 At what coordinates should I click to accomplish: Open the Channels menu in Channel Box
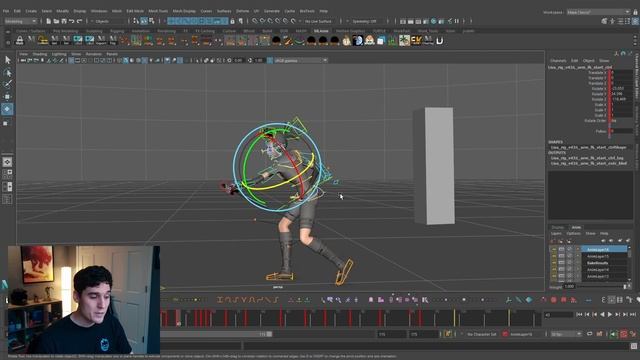pos(558,60)
